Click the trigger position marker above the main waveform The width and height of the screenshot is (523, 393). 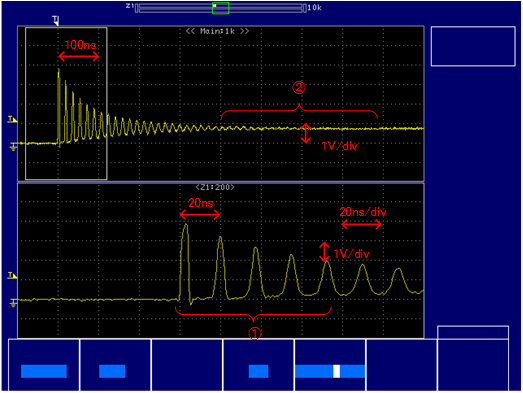(x=56, y=20)
